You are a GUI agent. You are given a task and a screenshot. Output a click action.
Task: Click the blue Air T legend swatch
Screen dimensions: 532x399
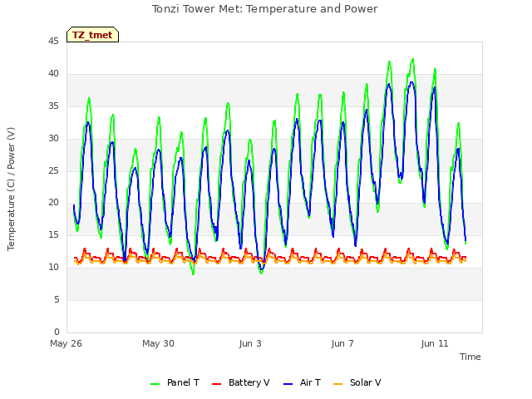288,384
